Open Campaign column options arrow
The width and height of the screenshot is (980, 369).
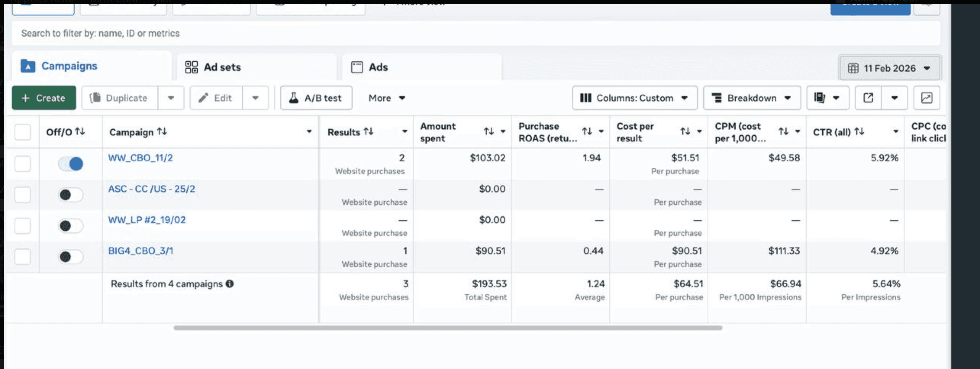pos(309,131)
